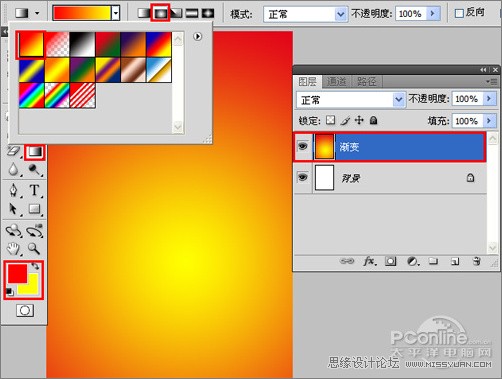Screen dimensions: 502x379
Task: Collapse Layers panel double-arrow
Action: (x=483, y=70)
